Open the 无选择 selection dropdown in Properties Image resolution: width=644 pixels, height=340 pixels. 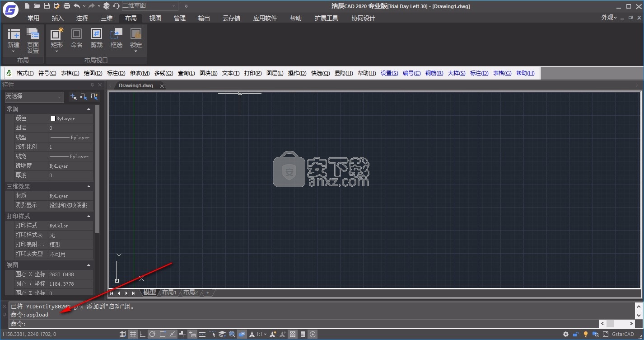[34, 97]
